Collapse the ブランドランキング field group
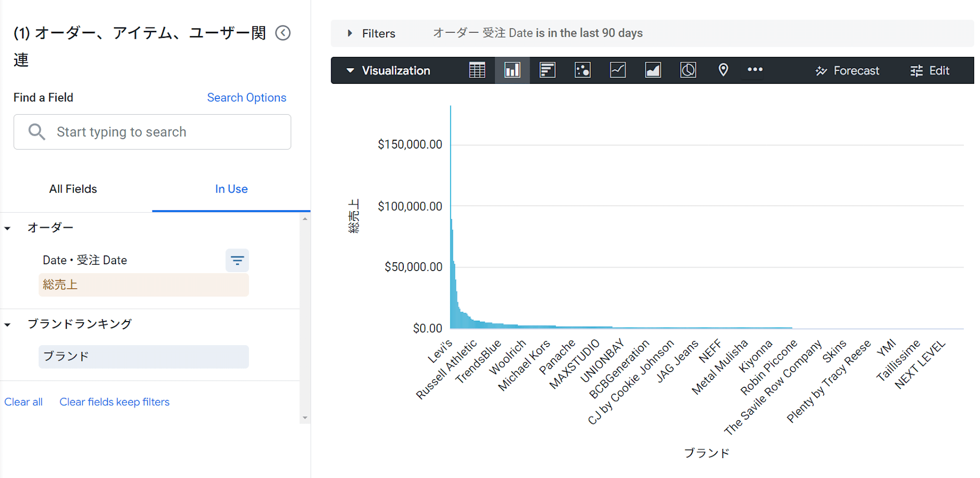This screenshot has width=980, height=478. tap(7, 325)
